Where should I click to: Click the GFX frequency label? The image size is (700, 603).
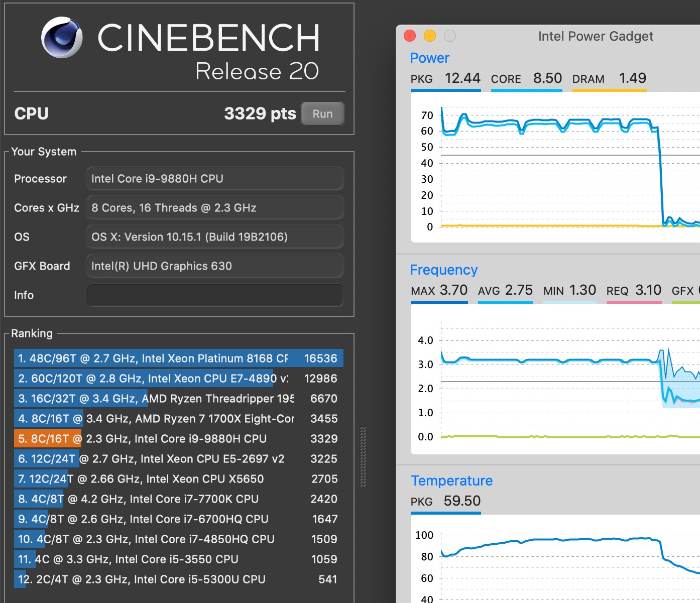(x=682, y=291)
